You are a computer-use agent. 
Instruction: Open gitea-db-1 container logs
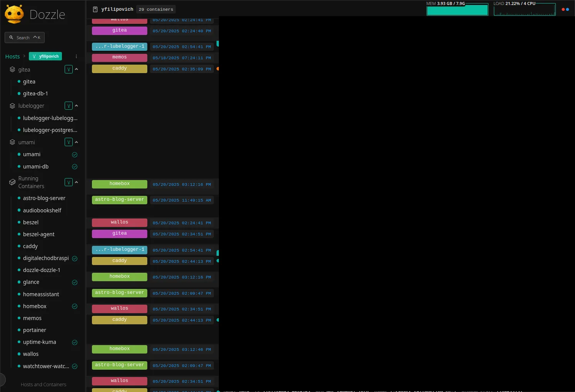click(35, 93)
